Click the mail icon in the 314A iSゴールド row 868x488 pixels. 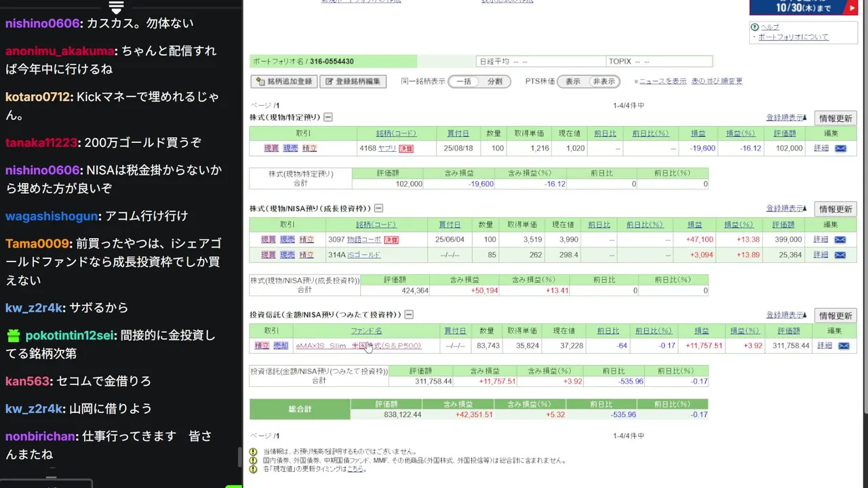840,255
